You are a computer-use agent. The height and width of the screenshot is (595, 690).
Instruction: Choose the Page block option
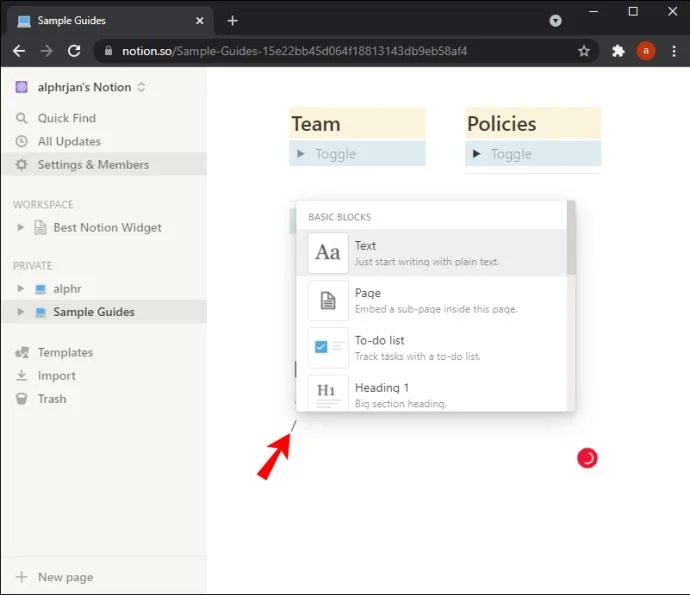click(x=432, y=301)
